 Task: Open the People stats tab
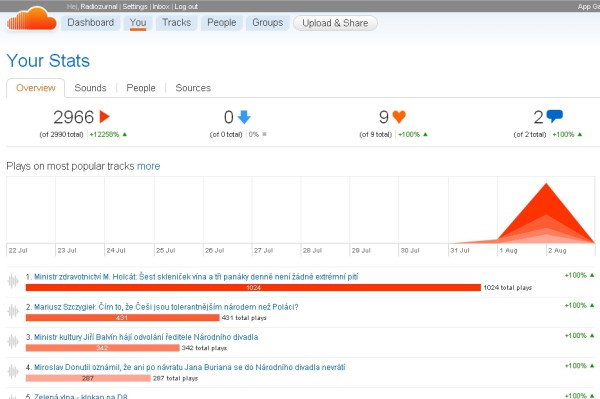pos(141,88)
